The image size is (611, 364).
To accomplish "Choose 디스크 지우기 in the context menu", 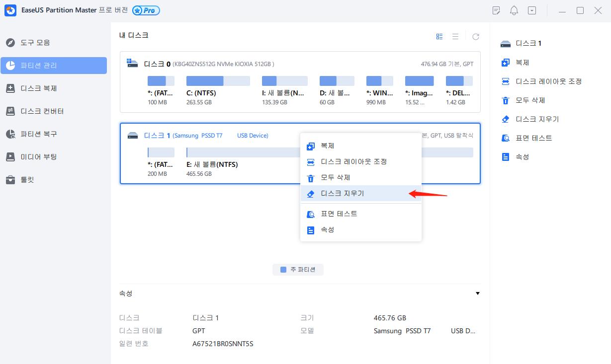I will point(361,194).
